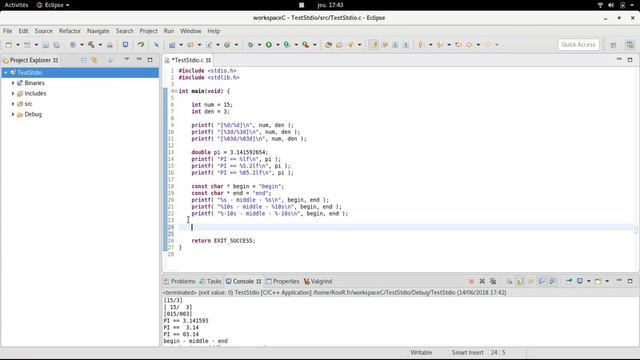This screenshot has height=360, width=640.
Task: Open the Run button dropdown arrow
Action: coord(278,45)
